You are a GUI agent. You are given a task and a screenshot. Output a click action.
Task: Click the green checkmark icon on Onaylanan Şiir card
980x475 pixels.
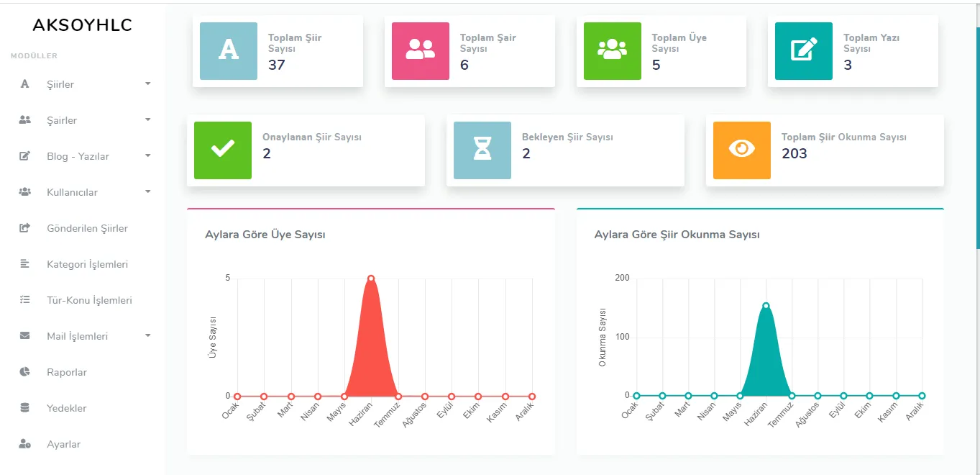point(223,150)
